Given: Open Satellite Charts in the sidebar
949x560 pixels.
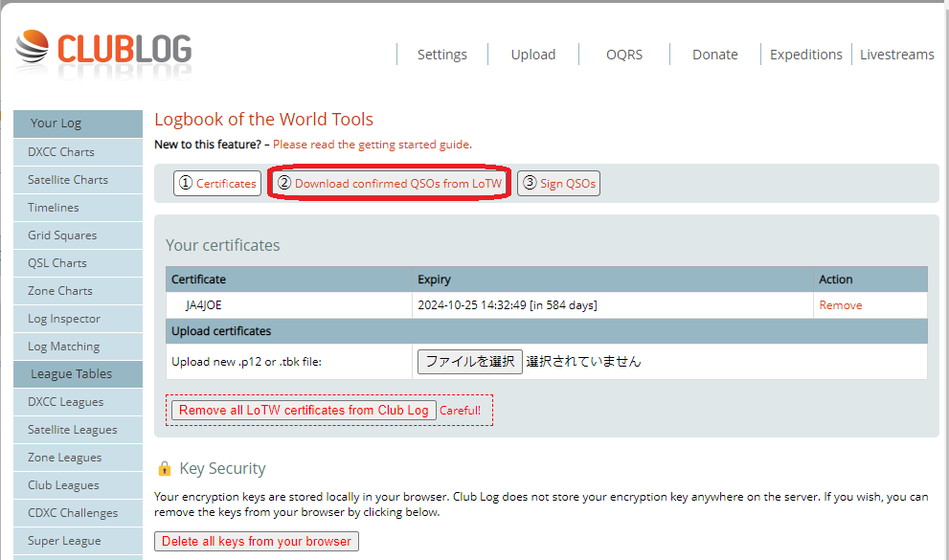Looking at the screenshot, I should pos(79,180).
